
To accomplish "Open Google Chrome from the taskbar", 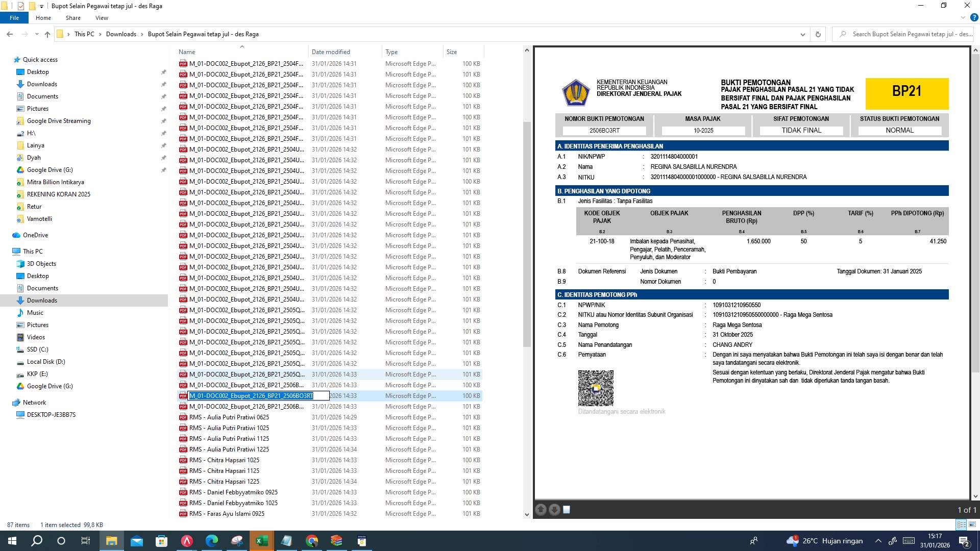I will pyautogui.click(x=312, y=540).
